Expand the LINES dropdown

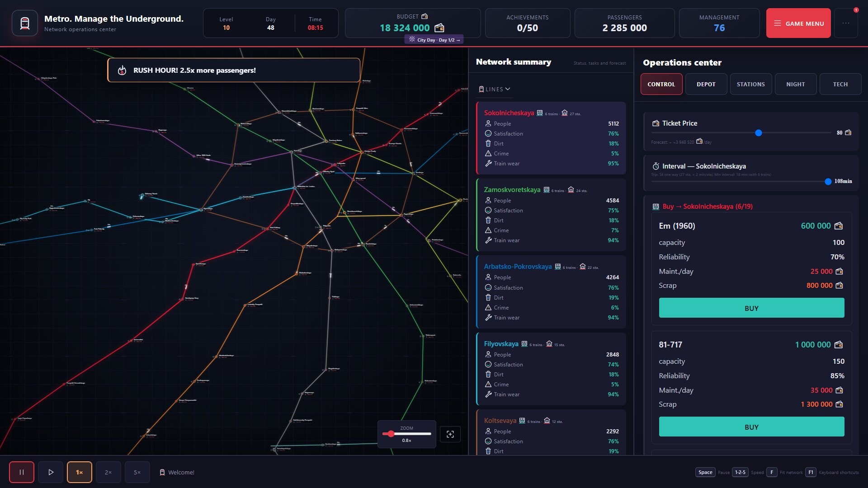495,89
